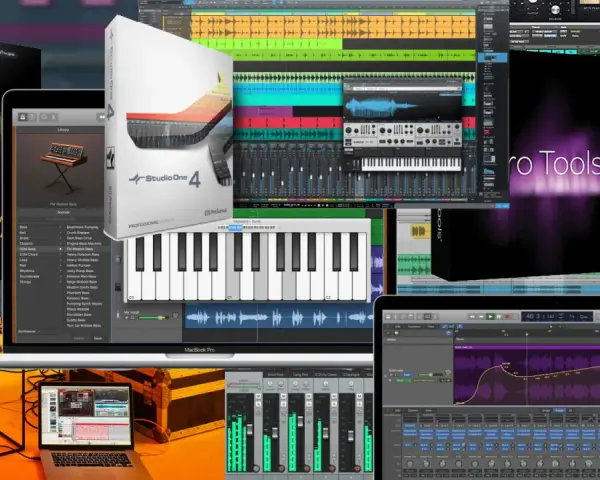Screen dimensions: 600x480
Task: Click the pan knob on My Voice track
Action: pos(175,316)
